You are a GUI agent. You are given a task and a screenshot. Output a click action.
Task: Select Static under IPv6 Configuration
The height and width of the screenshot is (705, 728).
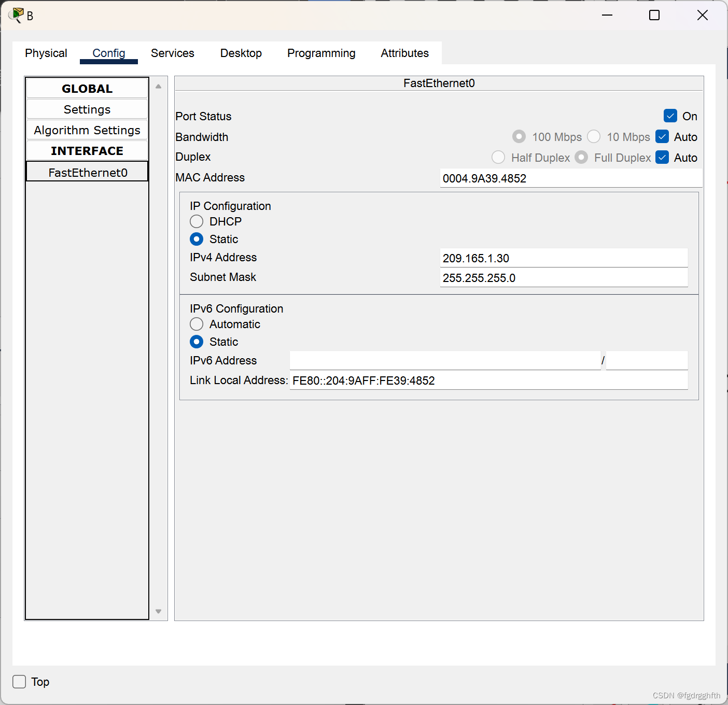pyautogui.click(x=197, y=342)
